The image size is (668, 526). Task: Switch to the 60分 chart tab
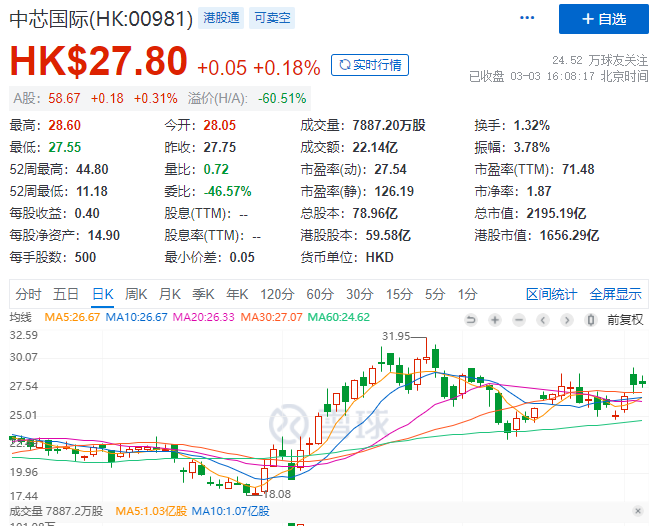pyautogui.click(x=319, y=294)
